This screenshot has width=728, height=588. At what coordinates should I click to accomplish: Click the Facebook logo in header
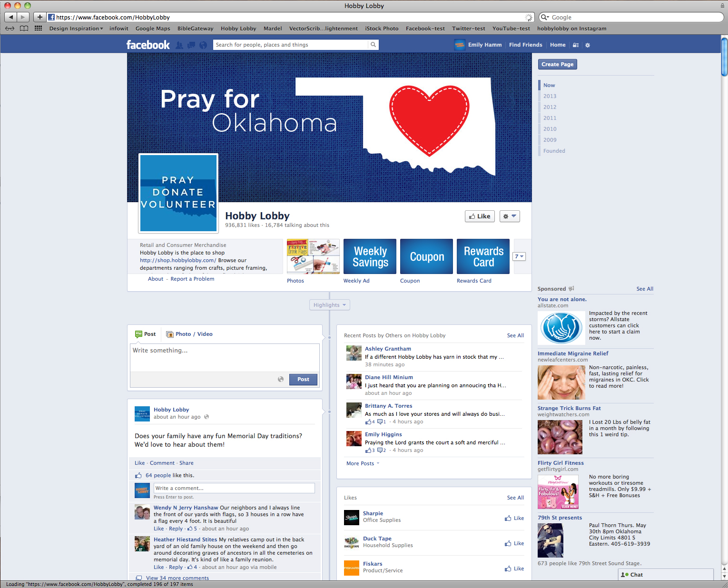148,45
